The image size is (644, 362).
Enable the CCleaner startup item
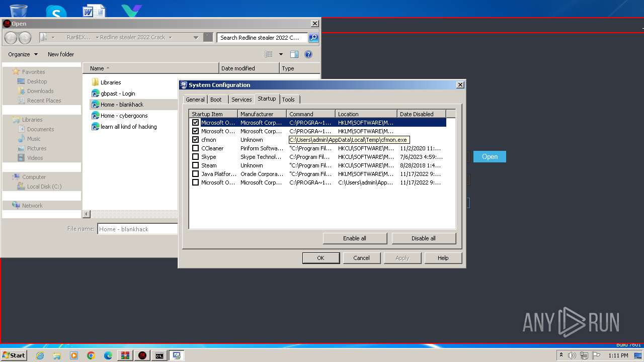coord(196,148)
